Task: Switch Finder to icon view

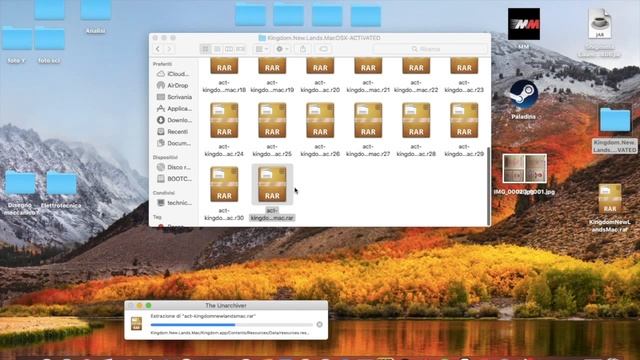Action: (206, 49)
